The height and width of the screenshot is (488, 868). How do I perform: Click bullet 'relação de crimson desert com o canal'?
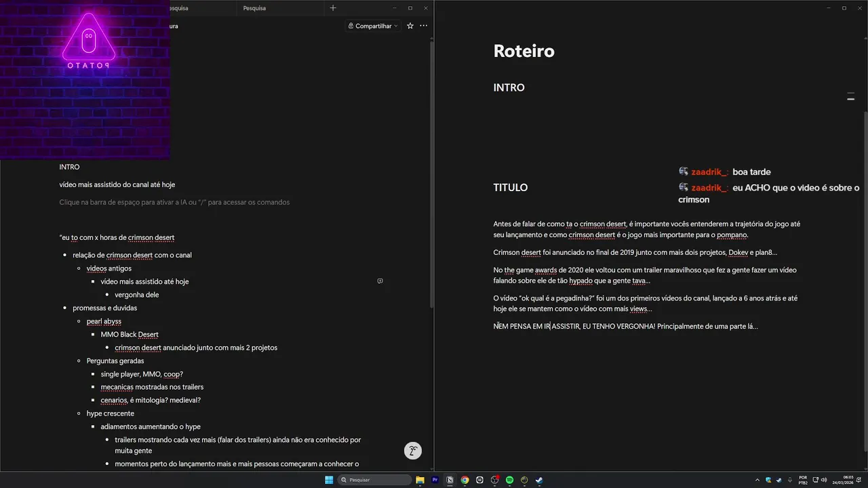(x=132, y=255)
